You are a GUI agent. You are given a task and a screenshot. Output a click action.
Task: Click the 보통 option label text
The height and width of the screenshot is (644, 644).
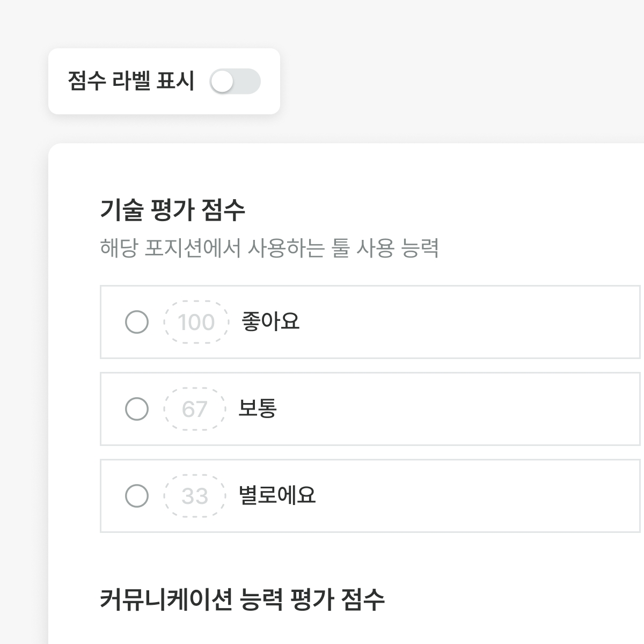click(258, 408)
